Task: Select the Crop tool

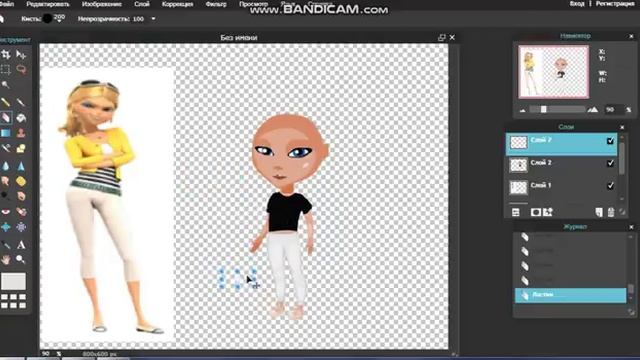Action: pos(6,54)
